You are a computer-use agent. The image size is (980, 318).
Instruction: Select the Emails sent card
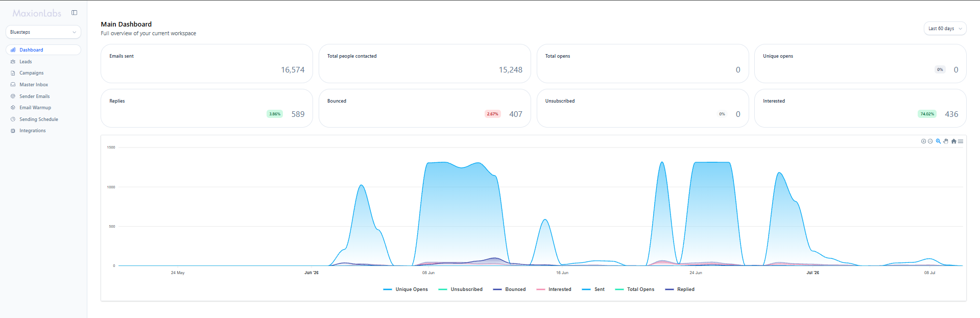pyautogui.click(x=207, y=63)
